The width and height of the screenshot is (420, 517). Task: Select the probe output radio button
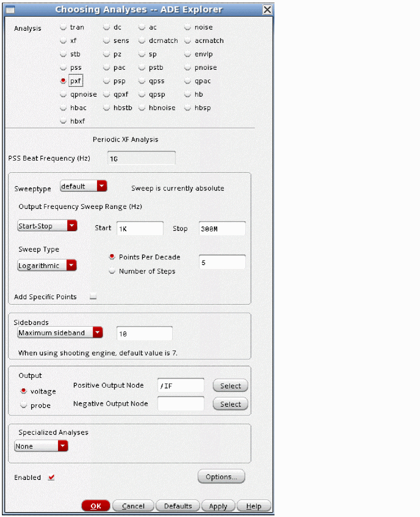tap(23, 405)
